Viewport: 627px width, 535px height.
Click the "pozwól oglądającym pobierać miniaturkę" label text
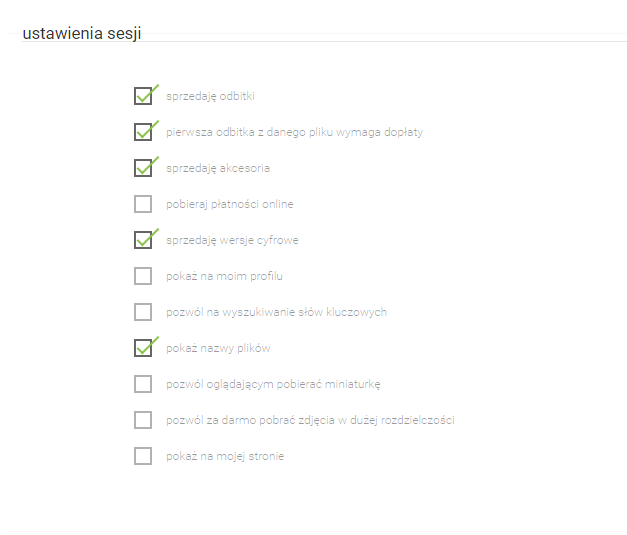[273, 384]
